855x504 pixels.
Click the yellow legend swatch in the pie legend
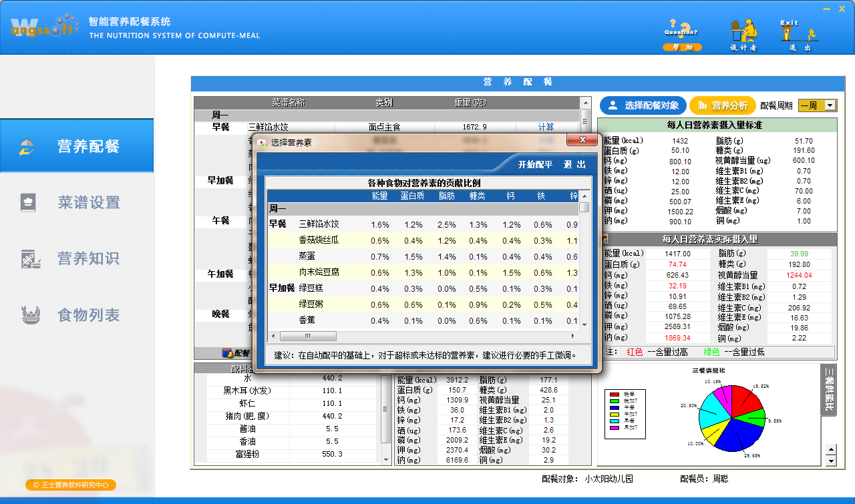pyautogui.click(x=615, y=414)
